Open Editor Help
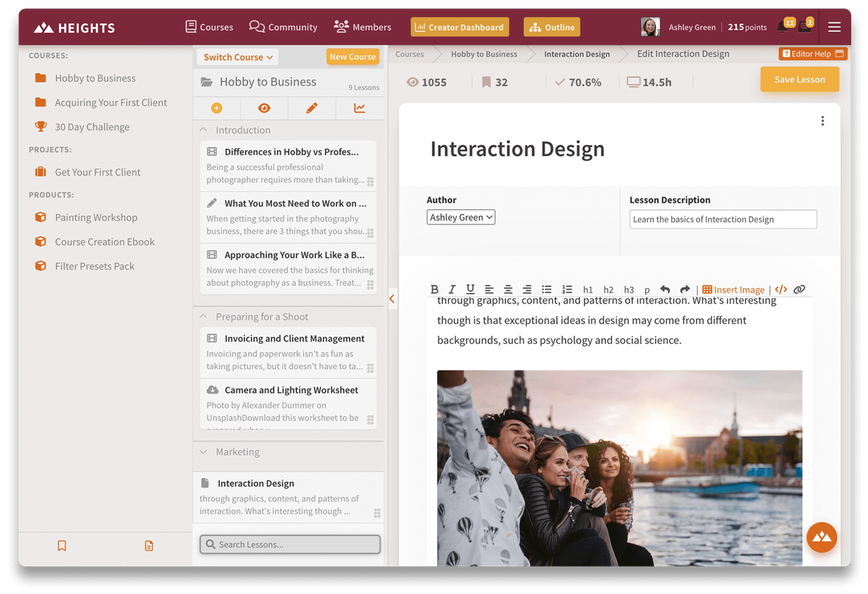This screenshot has height=594, width=868. 813,54
